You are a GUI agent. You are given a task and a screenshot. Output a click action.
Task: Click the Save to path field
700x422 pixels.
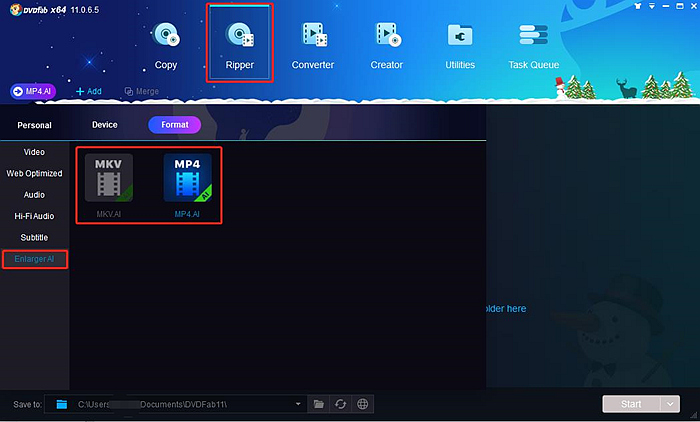[176, 404]
